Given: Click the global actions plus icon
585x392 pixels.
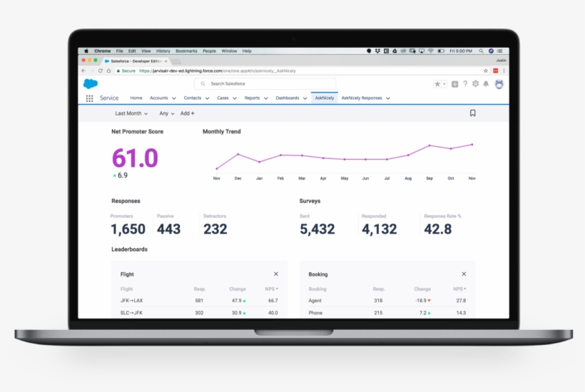Looking at the screenshot, I should pos(454,84).
